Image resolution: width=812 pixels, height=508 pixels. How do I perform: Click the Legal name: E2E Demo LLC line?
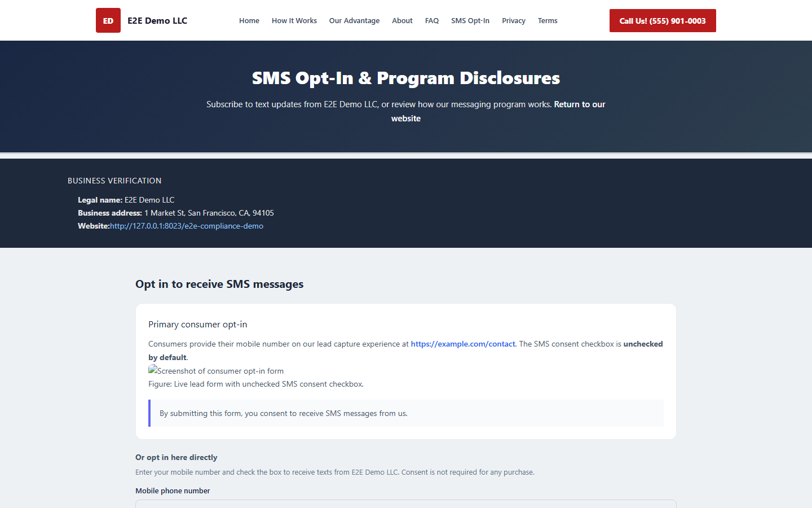coord(126,200)
